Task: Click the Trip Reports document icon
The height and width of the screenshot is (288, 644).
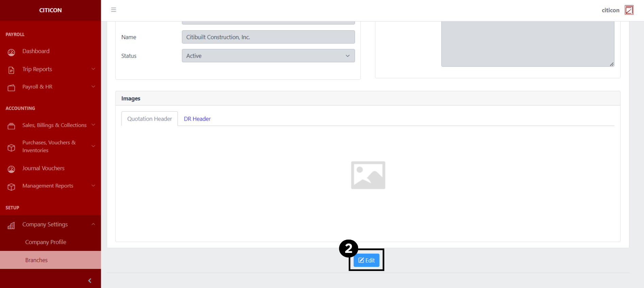Action: pyautogui.click(x=11, y=70)
